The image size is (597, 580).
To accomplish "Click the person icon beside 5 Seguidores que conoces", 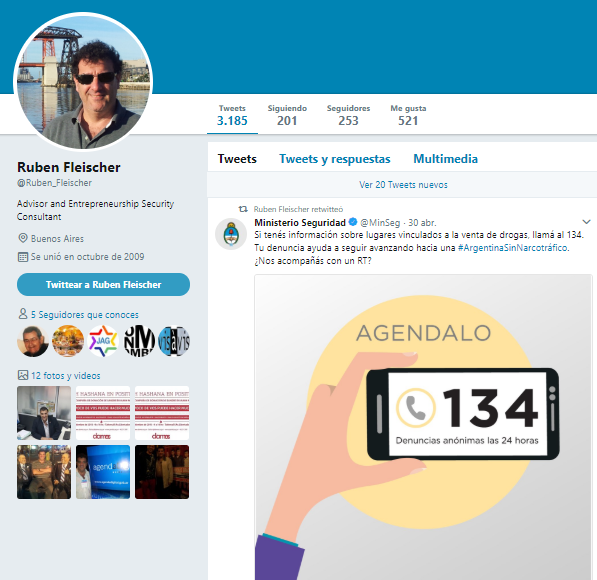I will pos(23,314).
